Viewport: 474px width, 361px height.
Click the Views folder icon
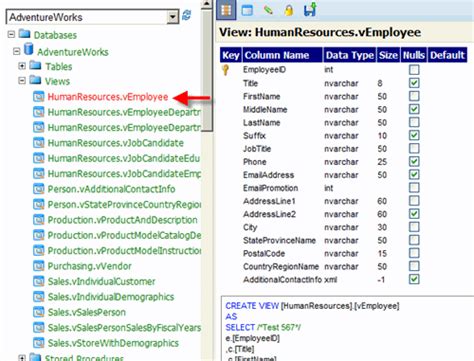click(x=35, y=80)
